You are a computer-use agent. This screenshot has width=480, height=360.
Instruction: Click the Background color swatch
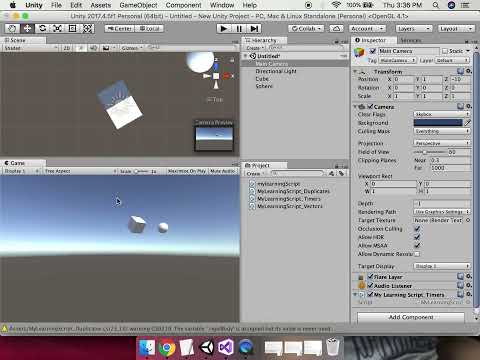(x=438, y=123)
